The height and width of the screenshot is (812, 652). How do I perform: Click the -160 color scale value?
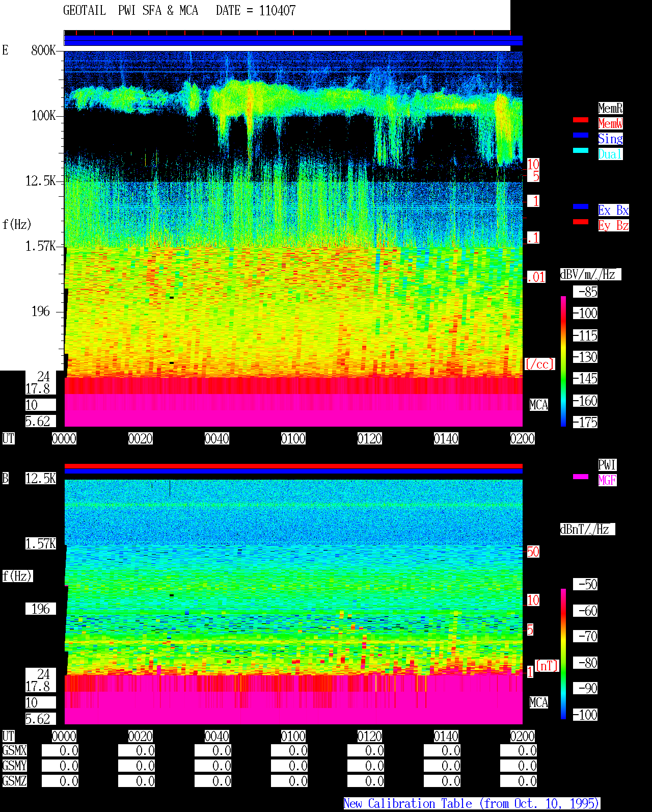click(585, 401)
